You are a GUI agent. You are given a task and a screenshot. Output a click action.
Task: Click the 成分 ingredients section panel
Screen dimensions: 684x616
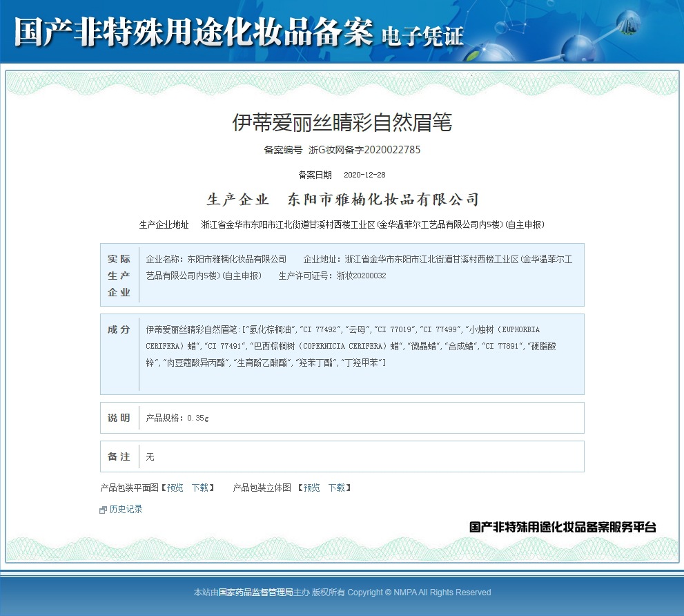click(x=342, y=354)
